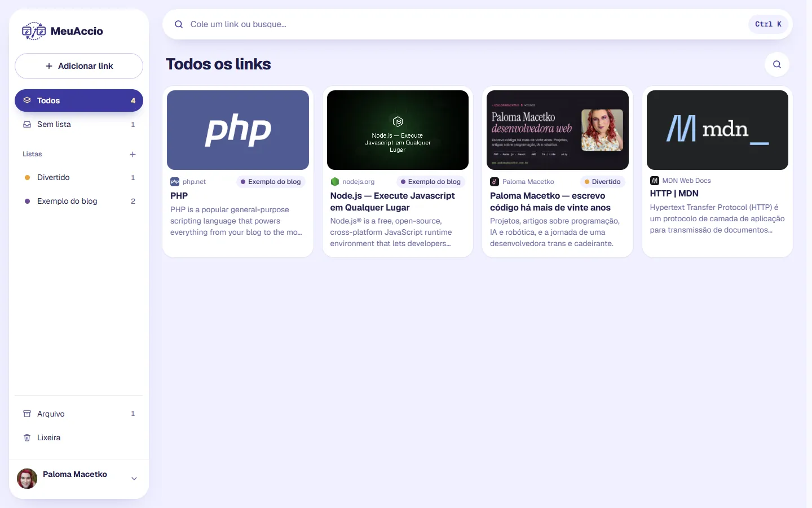The width and height of the screenshot is (812, 508).
Task: Click the Exemplo do blog tag on Node.js card
Action: coord(431,182)
